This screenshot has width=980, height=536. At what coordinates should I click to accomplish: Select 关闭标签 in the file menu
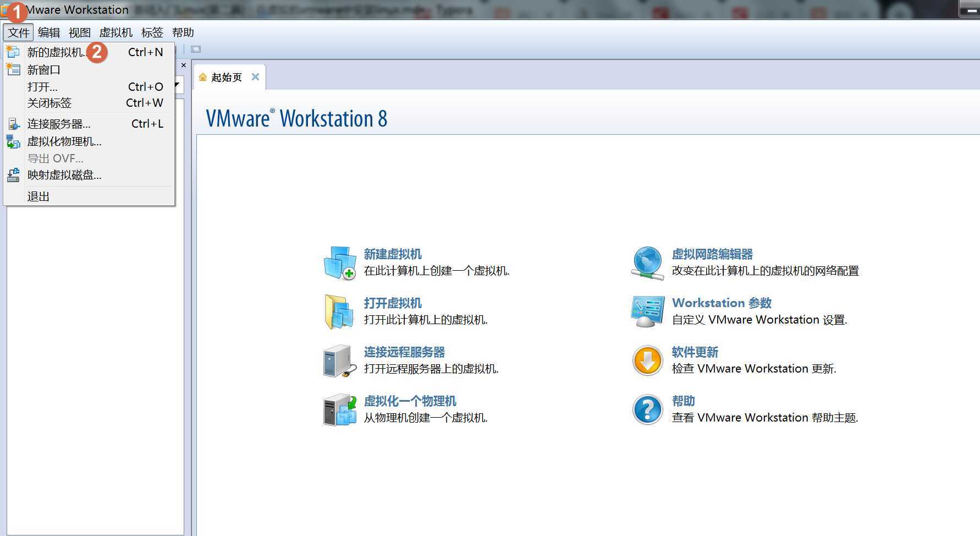pyautogui.click(x=89, y=103)
